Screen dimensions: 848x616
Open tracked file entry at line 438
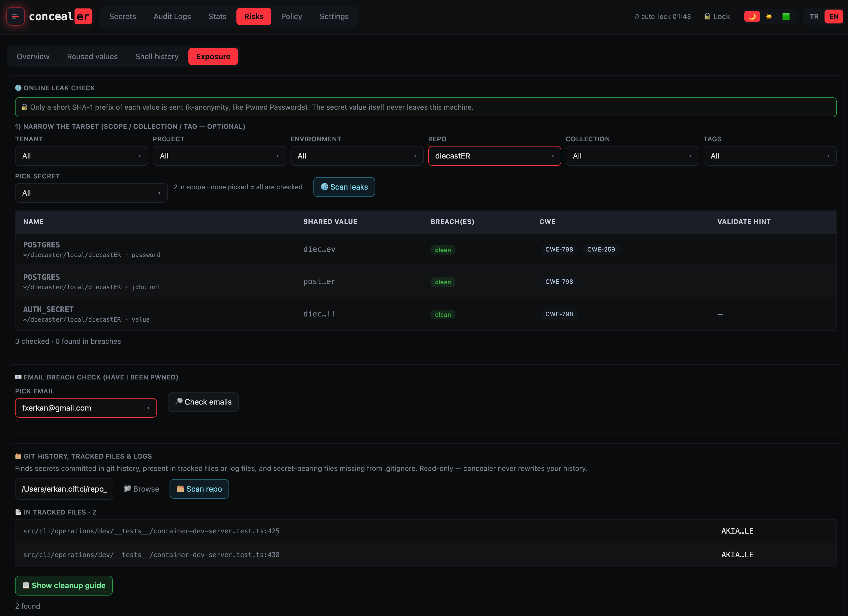[x=151, y=554]
